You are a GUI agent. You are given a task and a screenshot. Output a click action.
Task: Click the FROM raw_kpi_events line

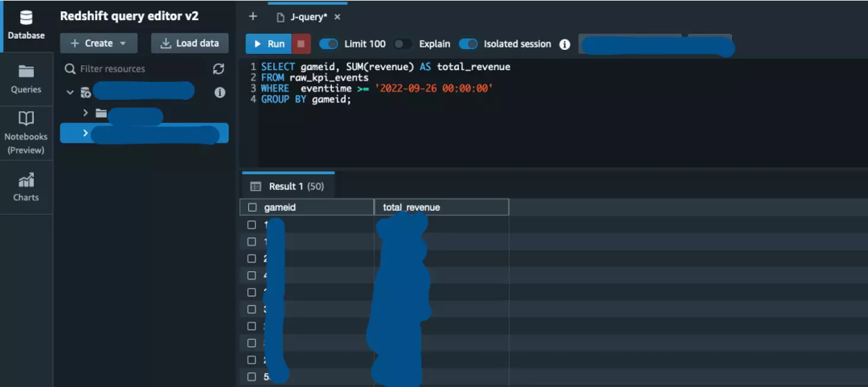coord(315,78)
